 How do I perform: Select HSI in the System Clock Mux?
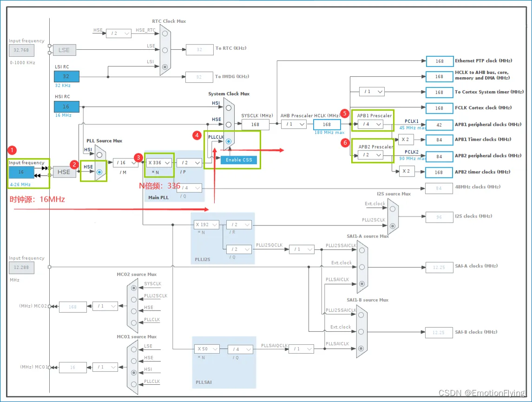pos(229,108)
